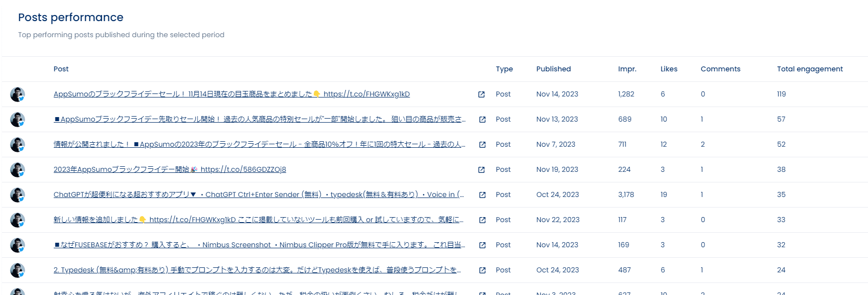The width and height of the screenshot is (868, 295).
Task: Open external link icon for Typedesk post
Action: 482,270
